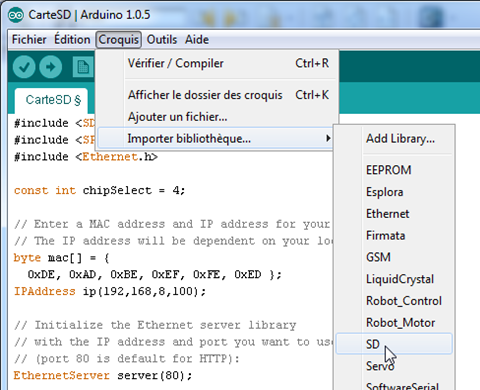Select Add Library... in submenu
This screenshot has width=480, height=390.
394,138
